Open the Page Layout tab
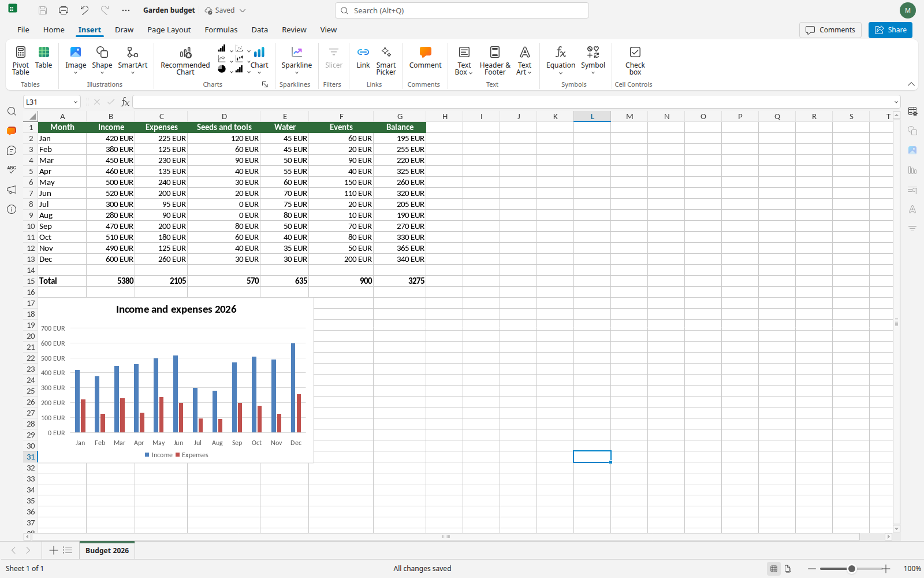 click(169, 30)
